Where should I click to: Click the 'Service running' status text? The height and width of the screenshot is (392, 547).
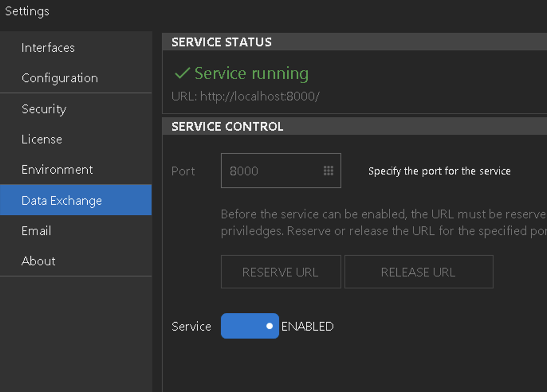coord(252,74)
